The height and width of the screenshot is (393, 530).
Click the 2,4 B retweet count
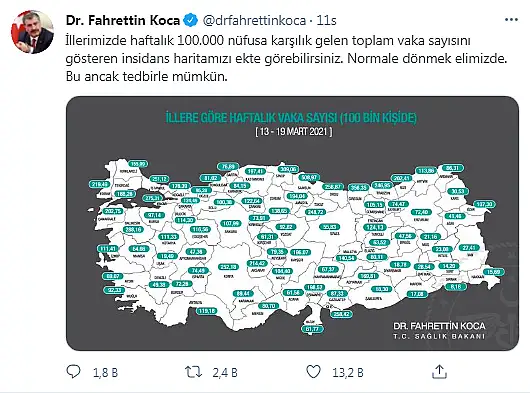tap(225, 373)
